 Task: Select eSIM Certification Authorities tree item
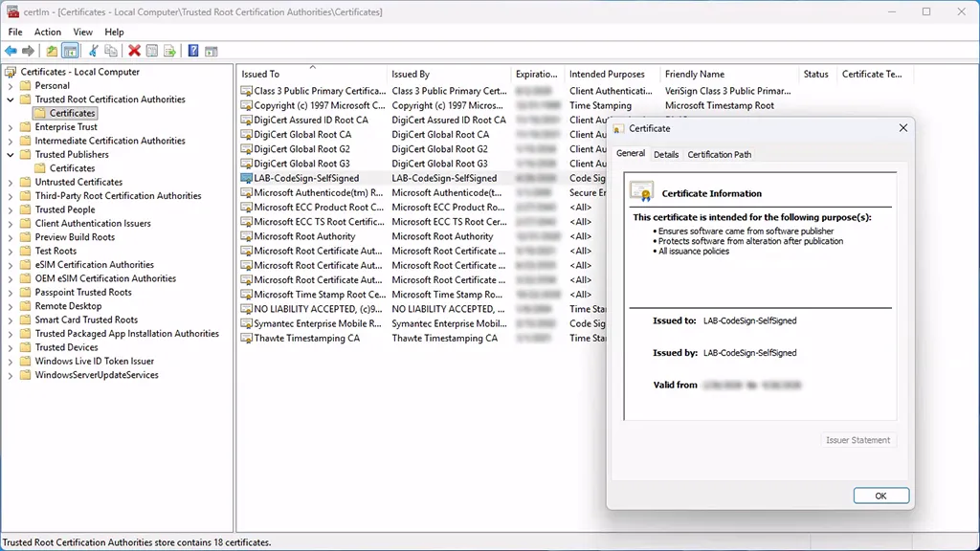pyautogui.click(x=94, y=264)
